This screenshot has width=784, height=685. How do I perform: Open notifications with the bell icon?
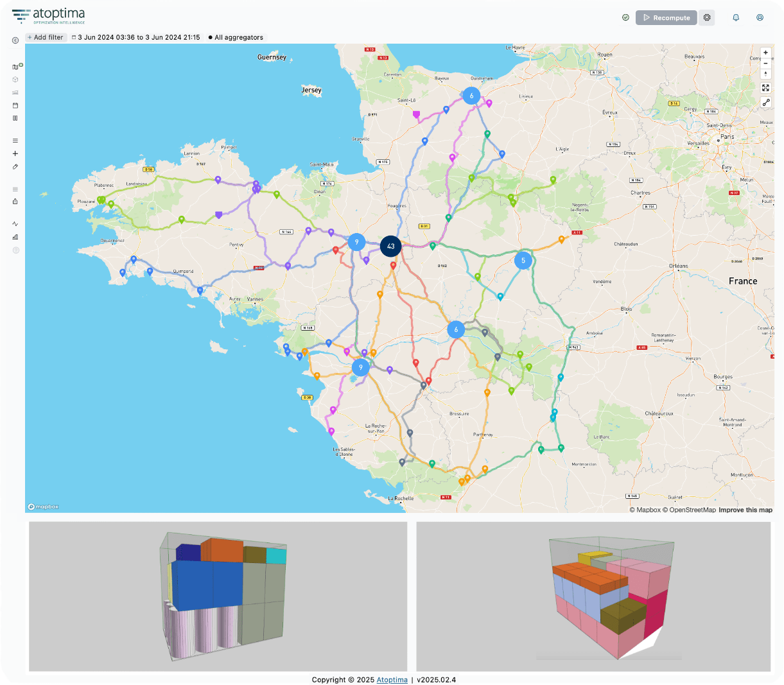(x=736, y=18)
